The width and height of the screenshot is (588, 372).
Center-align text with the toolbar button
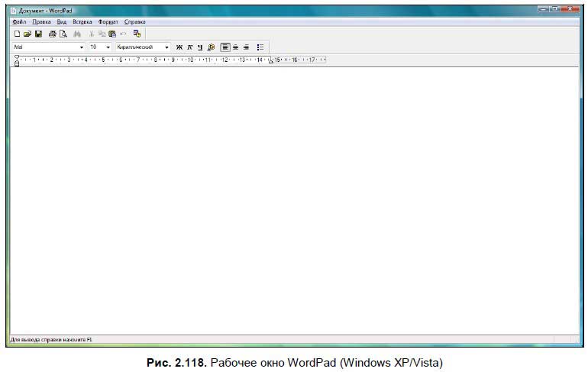(235, 47)
